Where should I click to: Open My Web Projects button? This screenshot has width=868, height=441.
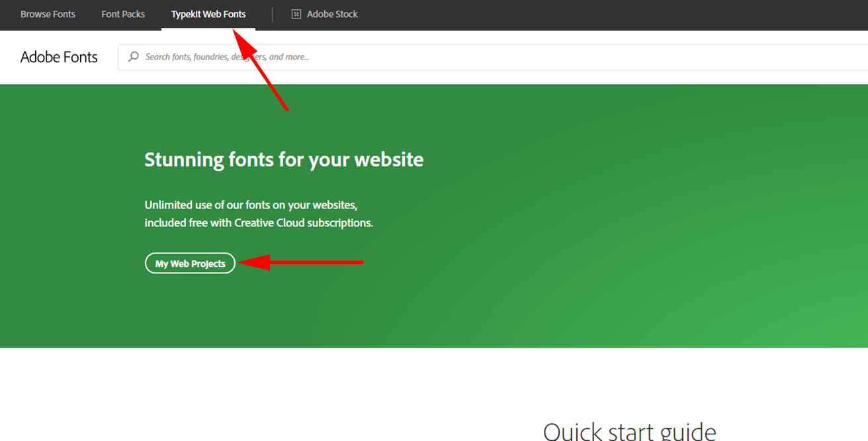(x=190, y=264)
